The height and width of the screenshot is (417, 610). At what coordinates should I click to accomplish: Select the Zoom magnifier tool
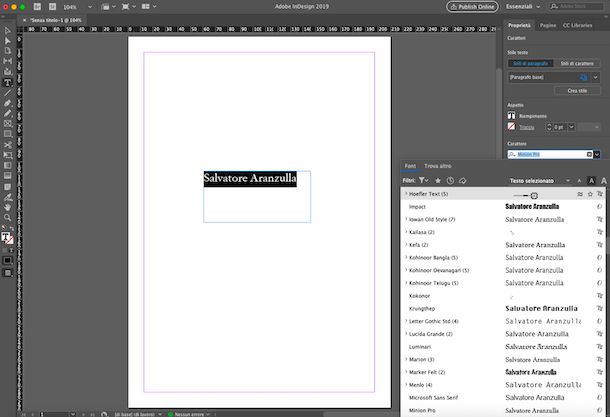pos(7,217)
